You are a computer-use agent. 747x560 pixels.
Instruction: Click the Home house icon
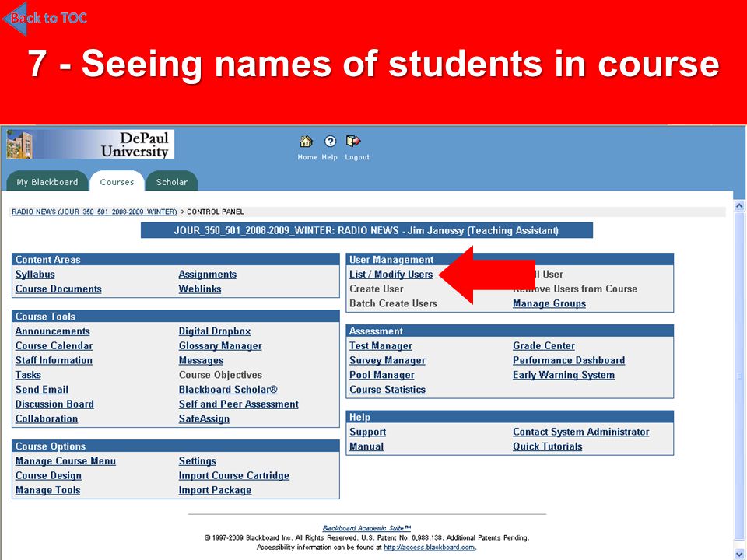tap(306, 142)
